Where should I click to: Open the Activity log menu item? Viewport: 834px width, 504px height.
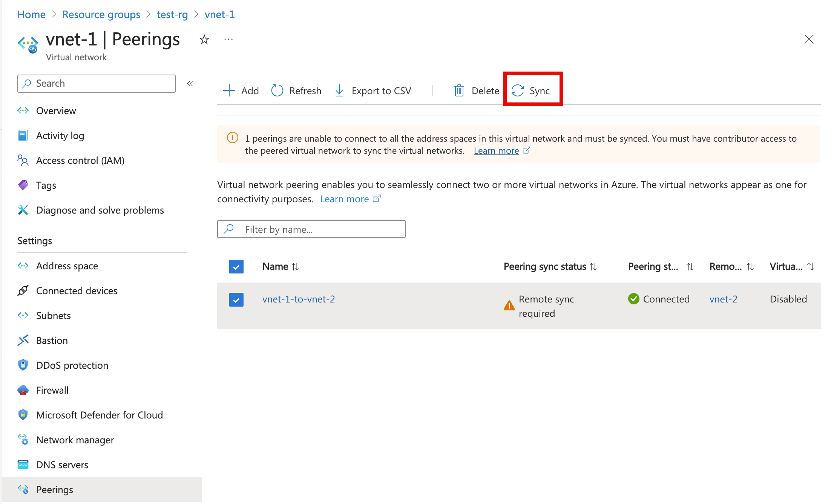(x=60, y=135)
